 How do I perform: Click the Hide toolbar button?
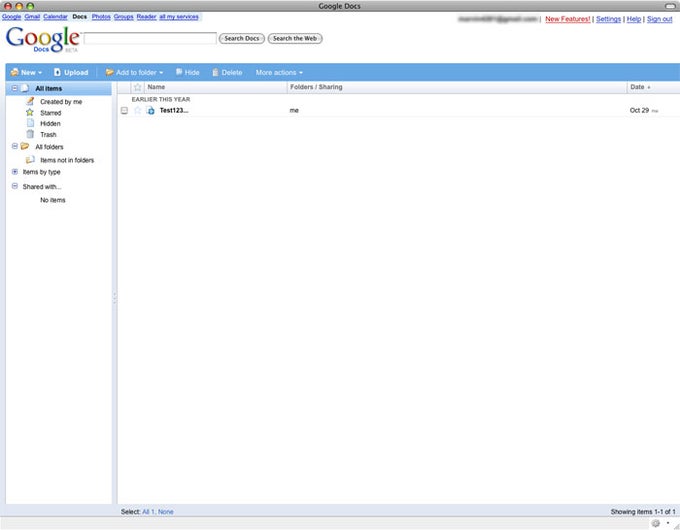pos(187,72)
